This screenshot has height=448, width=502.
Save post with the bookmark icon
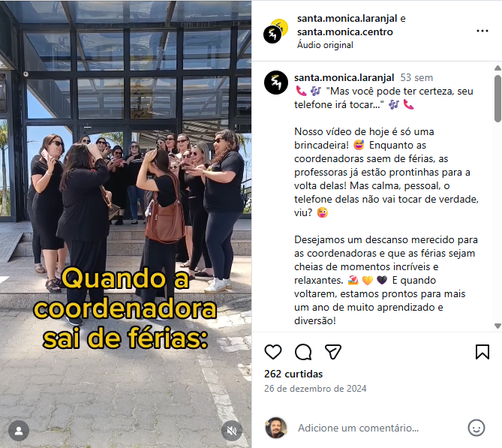click(x=482, y=352)
